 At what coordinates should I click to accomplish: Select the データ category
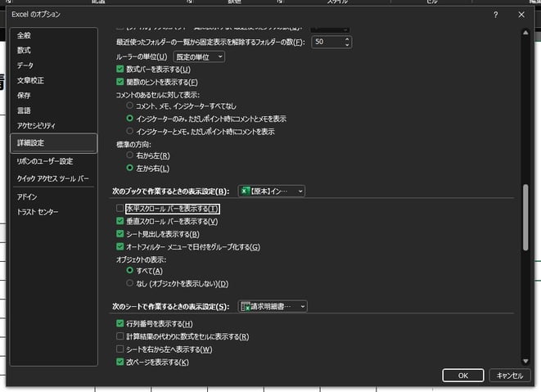25,65
